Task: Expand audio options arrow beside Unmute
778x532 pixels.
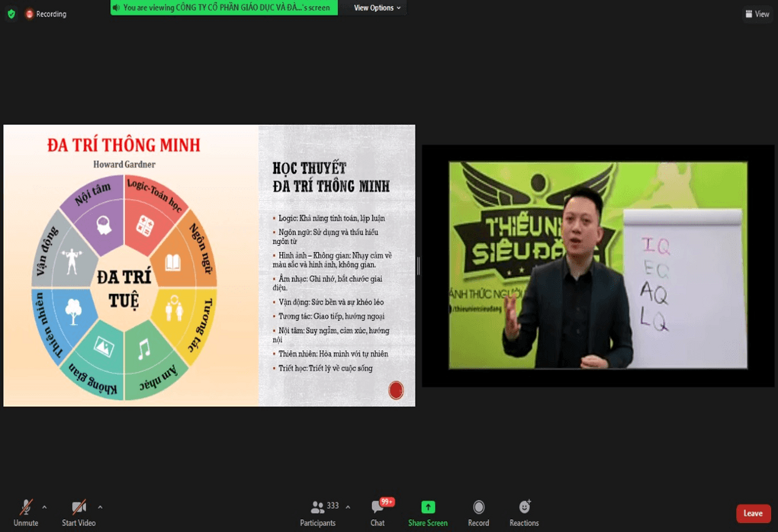Action: pyautogui.click(x=44, y=507)
